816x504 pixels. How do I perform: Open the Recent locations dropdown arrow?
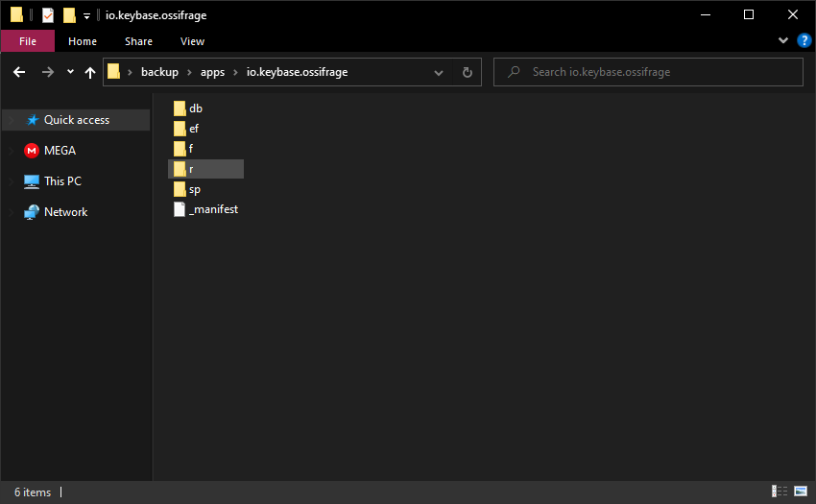pos(70,73)
